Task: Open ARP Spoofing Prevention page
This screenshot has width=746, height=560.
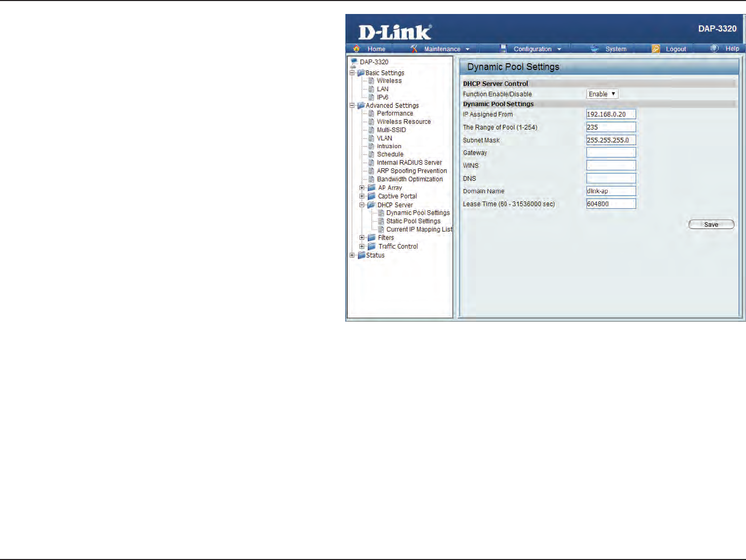Action: point(412,171)
